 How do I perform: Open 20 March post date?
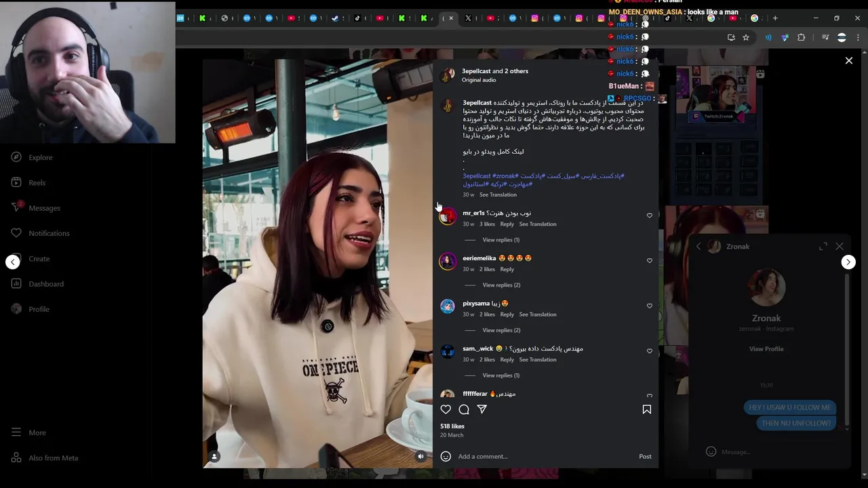point(452,435)
